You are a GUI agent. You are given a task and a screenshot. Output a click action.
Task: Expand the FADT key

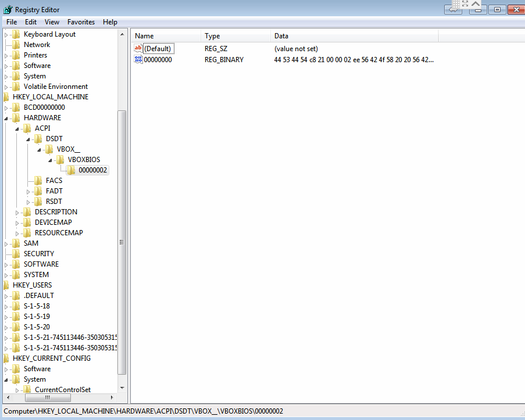(29, 191)
